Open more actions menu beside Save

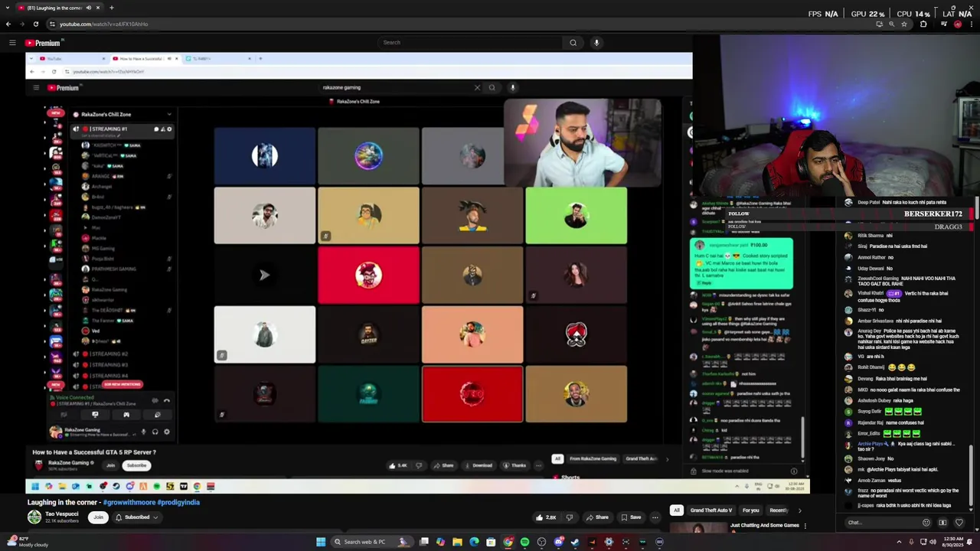tap(655, 517)
